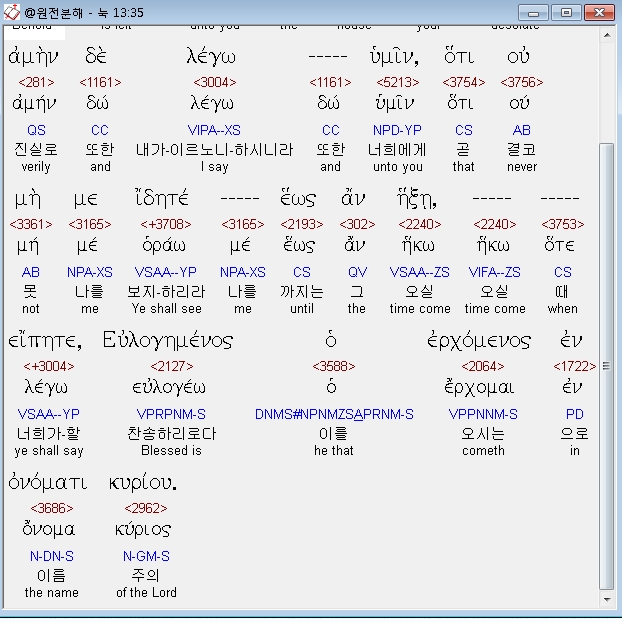Click the Korean gloss 주의

(146, 576)
